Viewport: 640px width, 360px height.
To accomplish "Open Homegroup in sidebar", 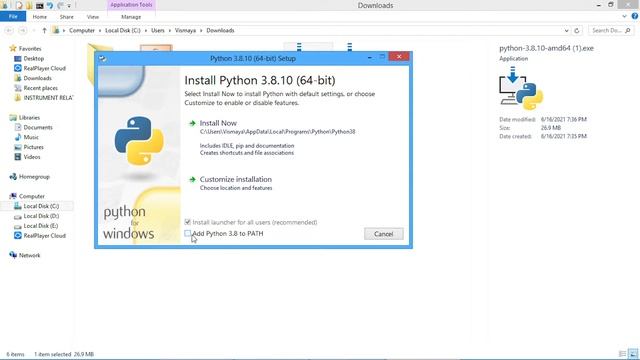I will click(x=34, y=177).
